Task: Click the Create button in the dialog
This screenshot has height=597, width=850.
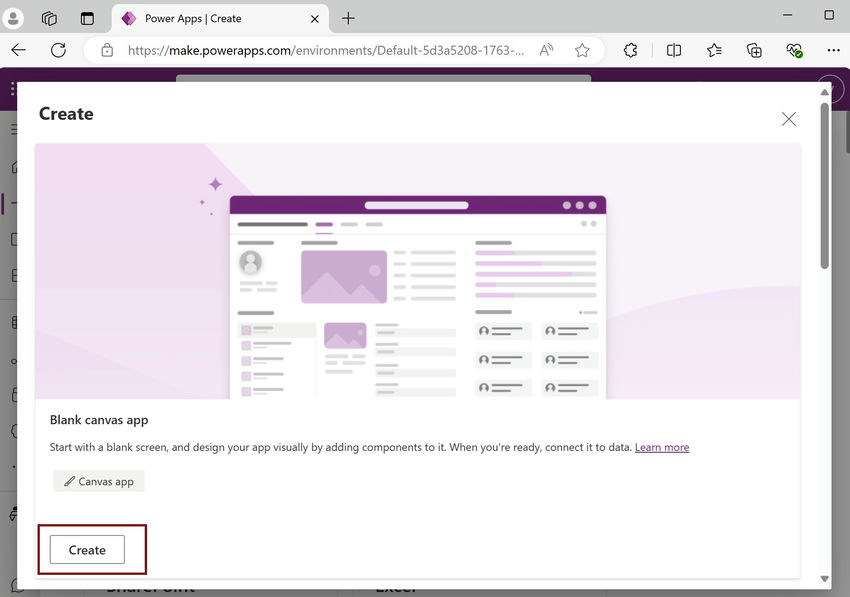Action: 87,549
